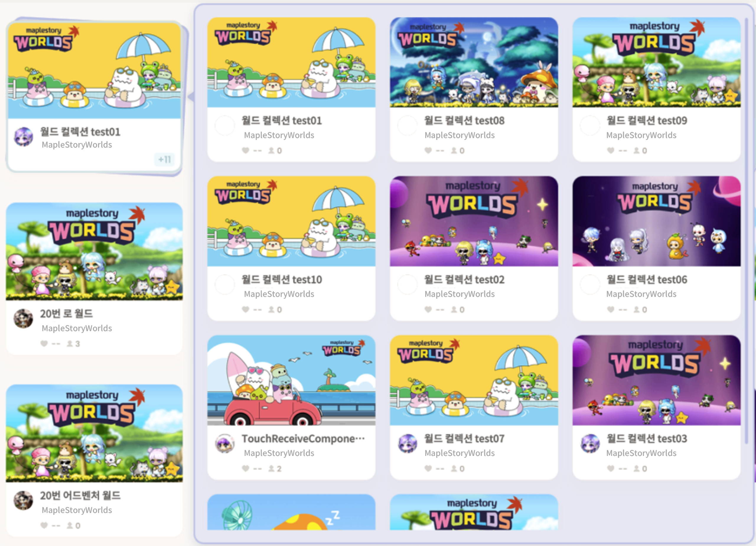Click the 월드 컬렉션 test02 title
Viewport: 756px width, 546px height.
pyautogui.click(x=464, y=279)
